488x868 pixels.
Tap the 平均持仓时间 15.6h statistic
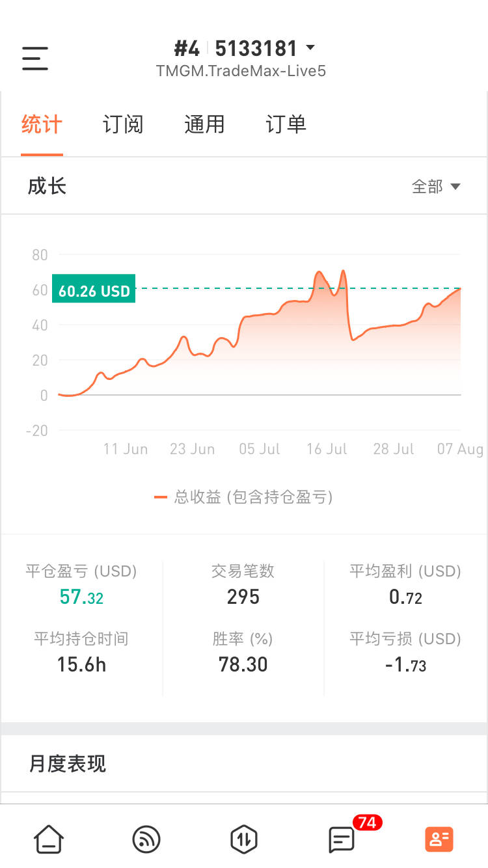pyautogui.click(x=81, y=653)
